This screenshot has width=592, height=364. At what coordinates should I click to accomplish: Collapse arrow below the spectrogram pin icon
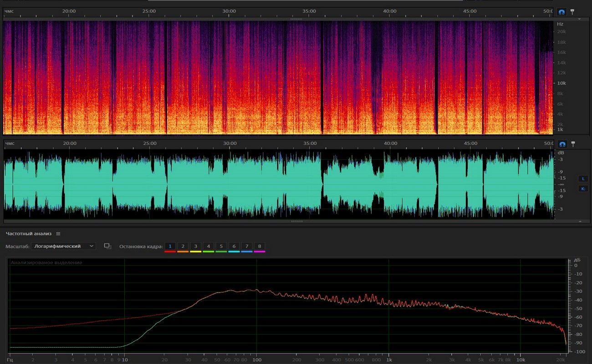pos(579,20)
